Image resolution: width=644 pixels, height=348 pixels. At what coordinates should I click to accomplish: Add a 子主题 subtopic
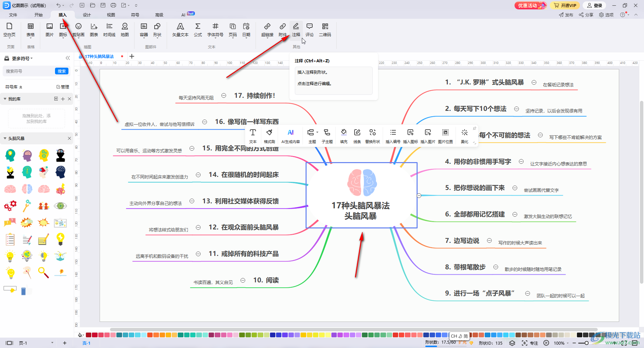[x=327, y=136]
